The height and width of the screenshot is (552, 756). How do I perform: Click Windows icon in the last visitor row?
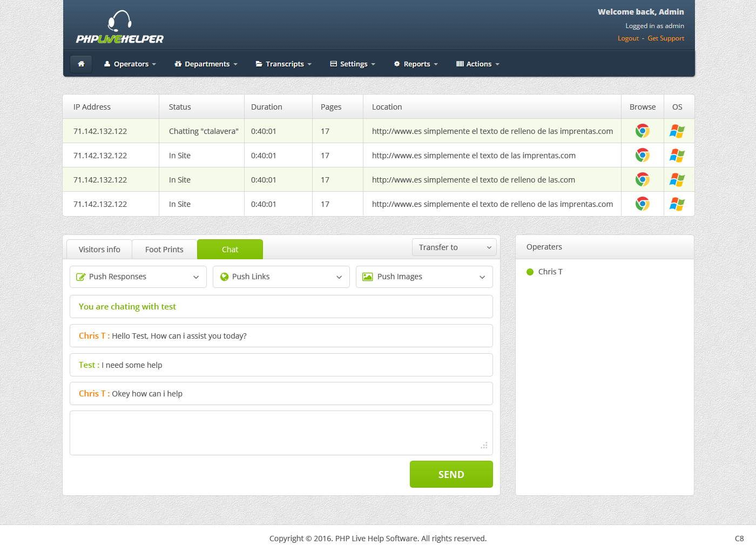pos(677,204)
